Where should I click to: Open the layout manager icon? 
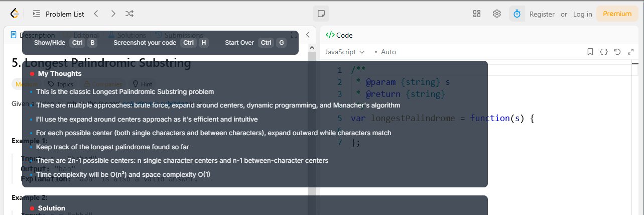477,14
